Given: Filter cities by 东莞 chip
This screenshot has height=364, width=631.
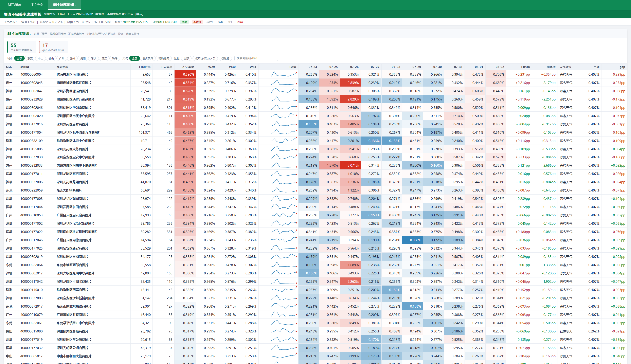Looking at the screenshot, I should coord(30,58).
